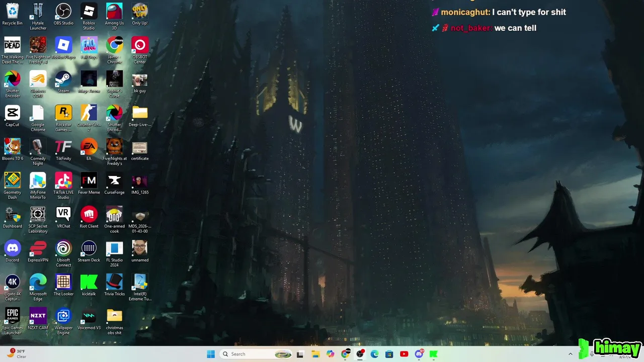Select the CapCut desktop shortcut
This screenshot has height=362, width=644.
[13, 115]
